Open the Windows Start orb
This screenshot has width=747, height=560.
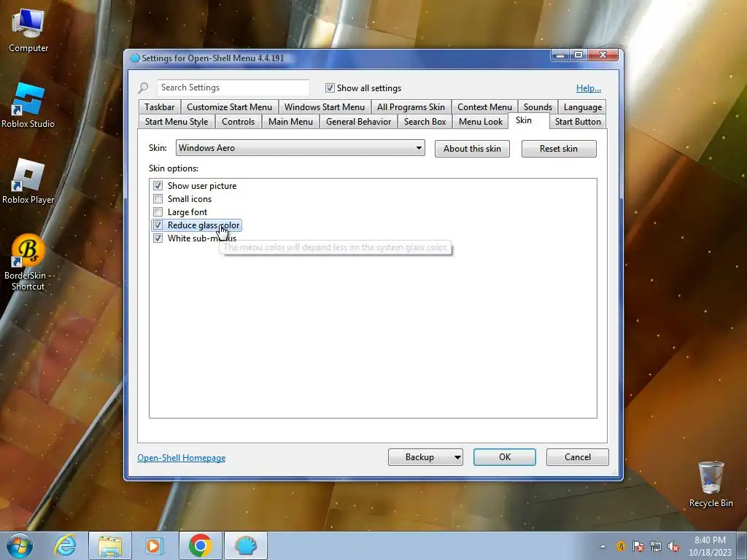tap(20, 545)
